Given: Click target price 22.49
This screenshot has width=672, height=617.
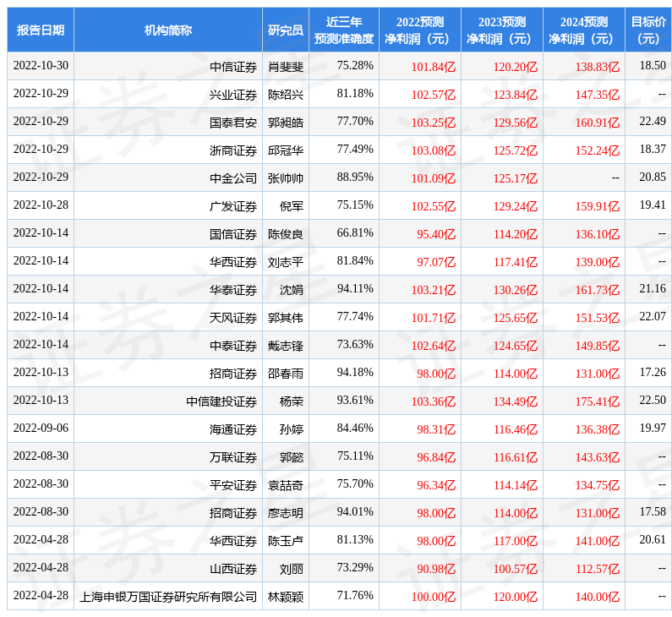Looking at the screenshot, I should pyautogui.click(x=653, y=121).
